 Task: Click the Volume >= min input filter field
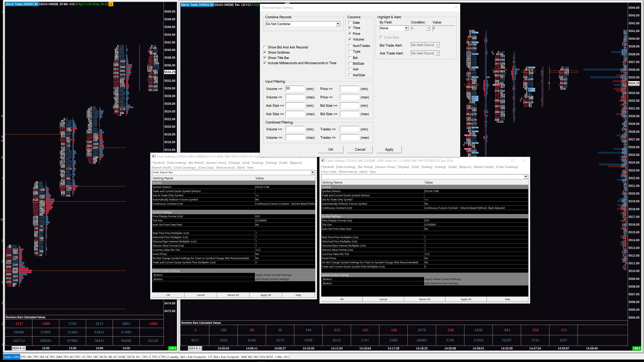[295, 89]
